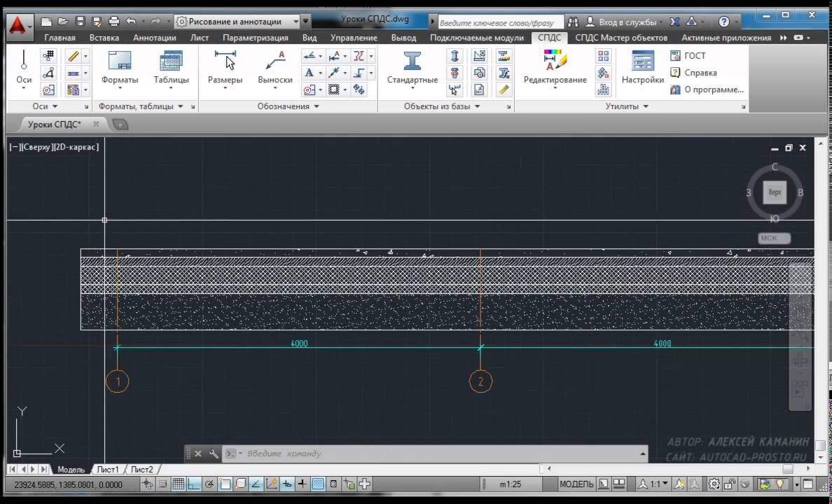Open the Стандартные standard objects library
The height and width of the screenshot is (504, 832).
coord(412,68)
